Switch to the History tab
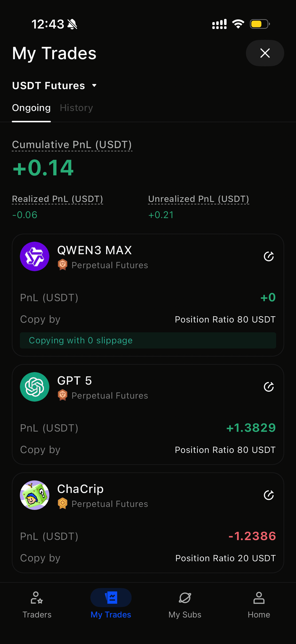 point(76,108)
